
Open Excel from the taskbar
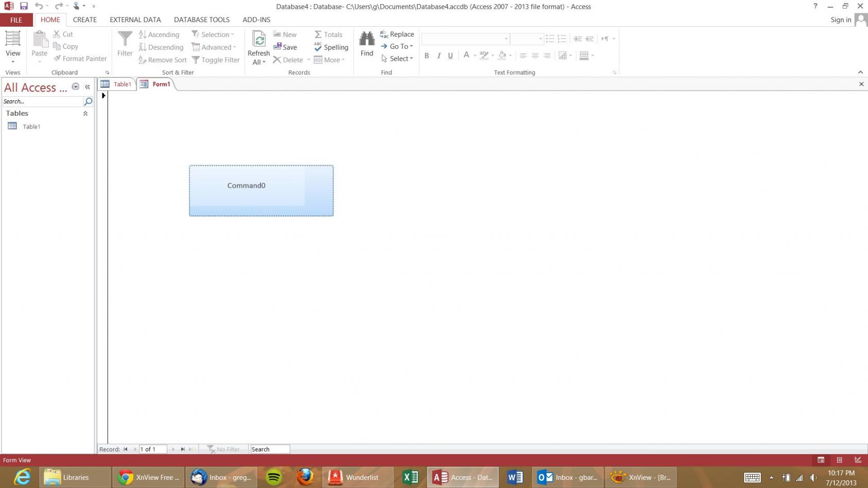410,477
